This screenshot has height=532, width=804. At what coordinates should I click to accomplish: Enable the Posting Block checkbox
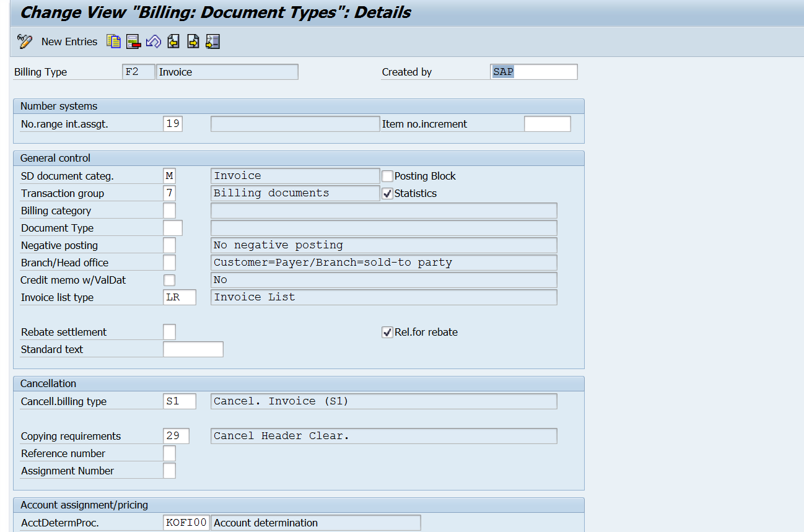click(388, 177)
